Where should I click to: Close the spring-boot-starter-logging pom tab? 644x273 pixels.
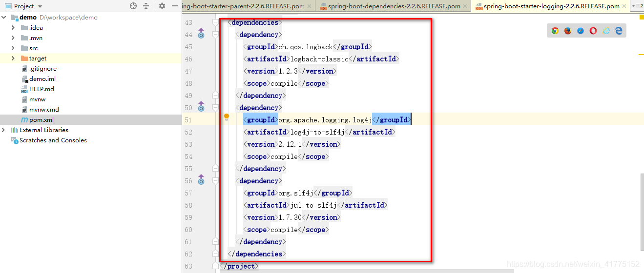point(624,6)
